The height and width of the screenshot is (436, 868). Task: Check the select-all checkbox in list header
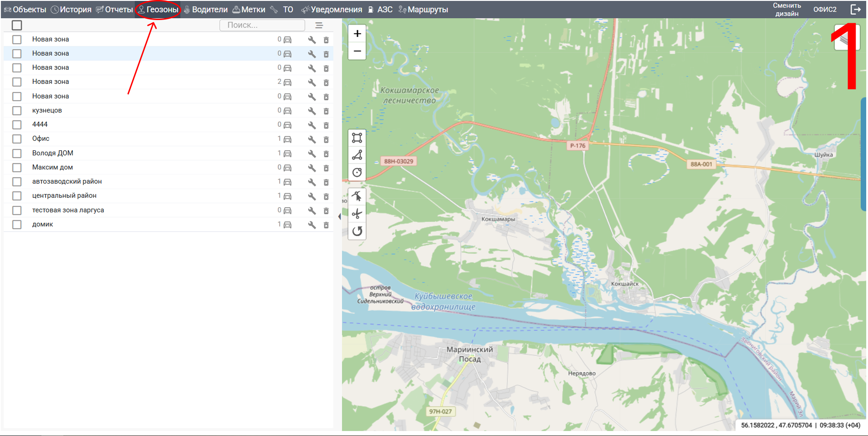[x=17, y=25]
